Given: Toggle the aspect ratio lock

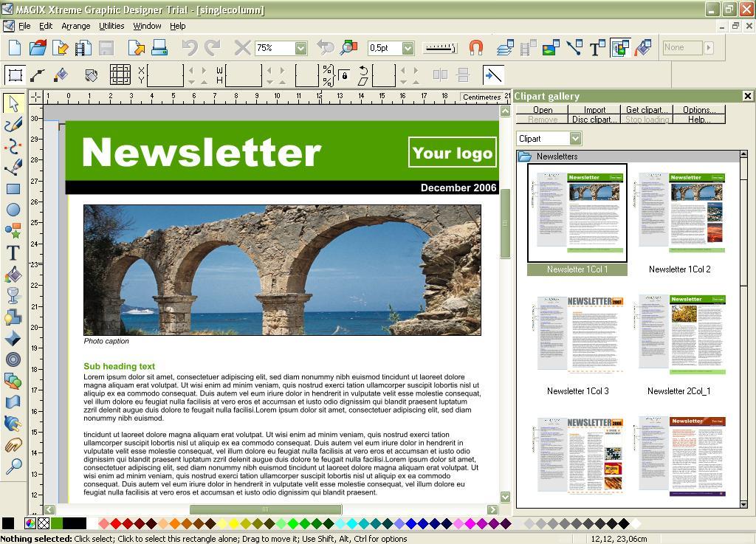Looking at the screenshot, I should [345, 75].
